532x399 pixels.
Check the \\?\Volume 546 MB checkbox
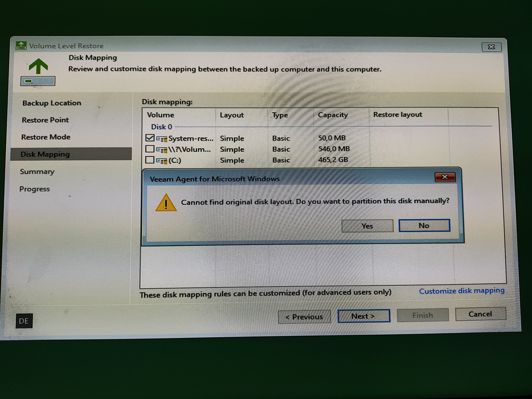150,149
